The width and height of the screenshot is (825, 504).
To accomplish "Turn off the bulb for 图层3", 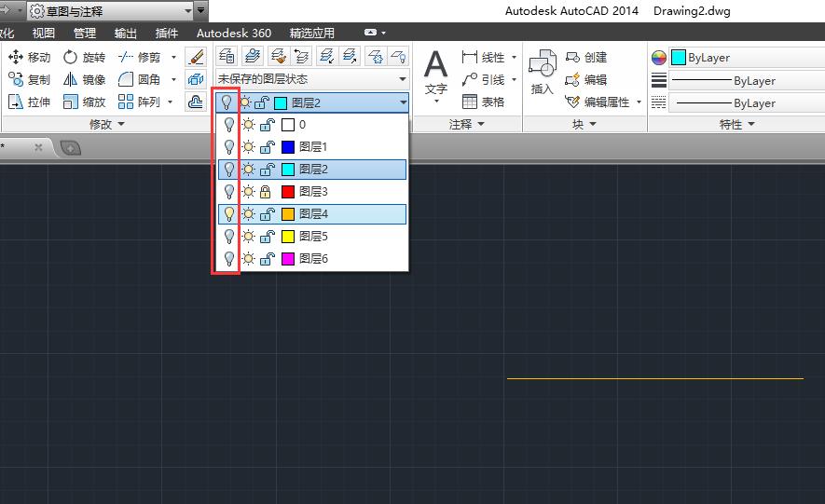I will [229, 191].
